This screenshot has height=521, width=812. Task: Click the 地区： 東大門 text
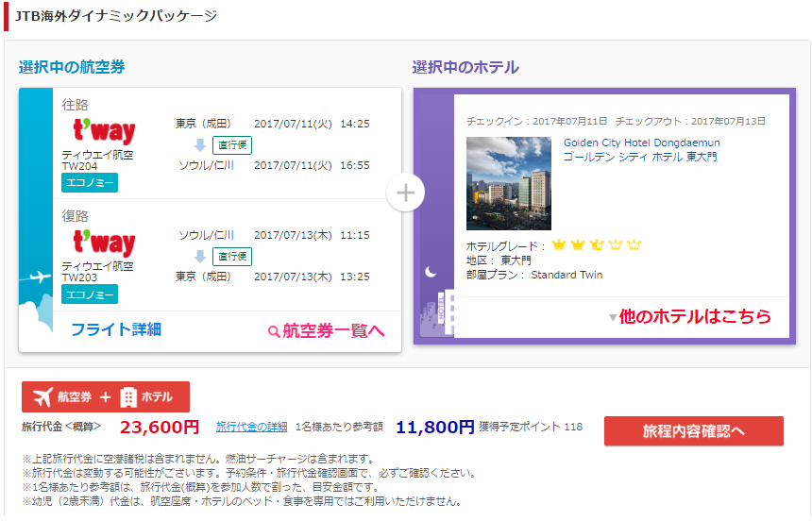pos(499,260)
